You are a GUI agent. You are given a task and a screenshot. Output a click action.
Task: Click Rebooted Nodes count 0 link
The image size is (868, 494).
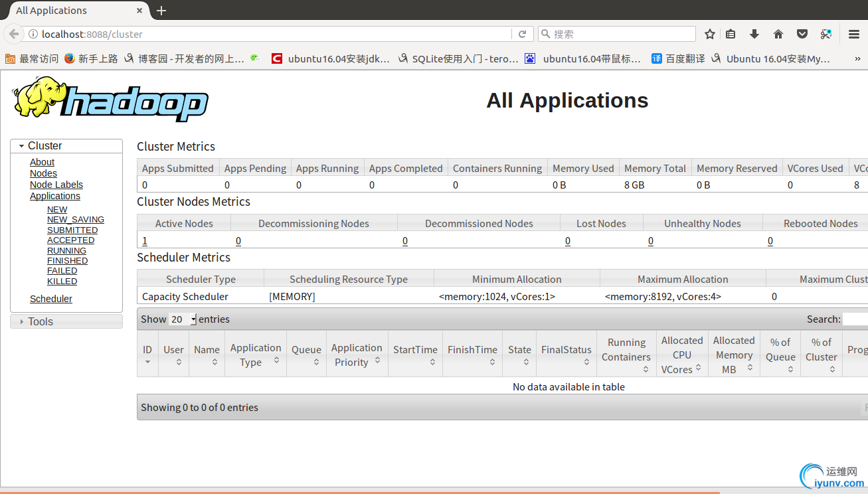pos(770,241)
